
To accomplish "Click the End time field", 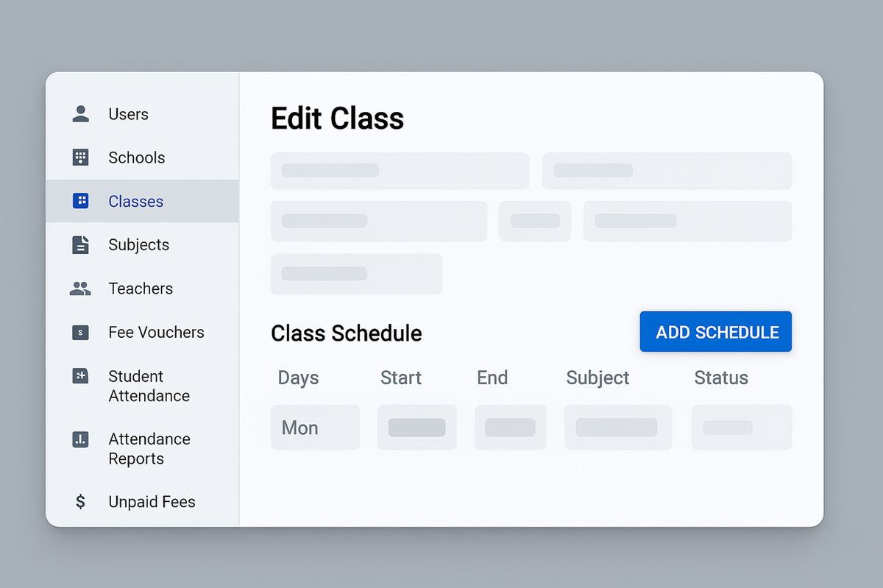I will [x=511, y=428].
